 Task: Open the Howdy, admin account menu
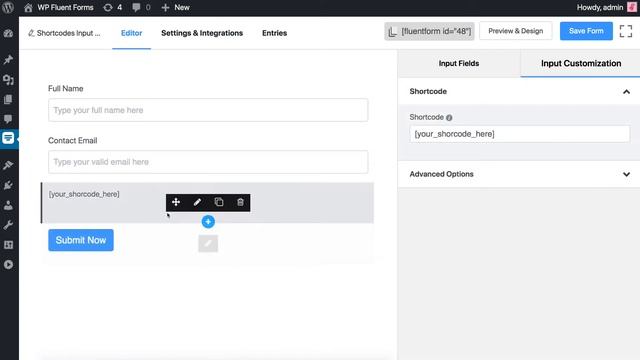coord(606,7)
